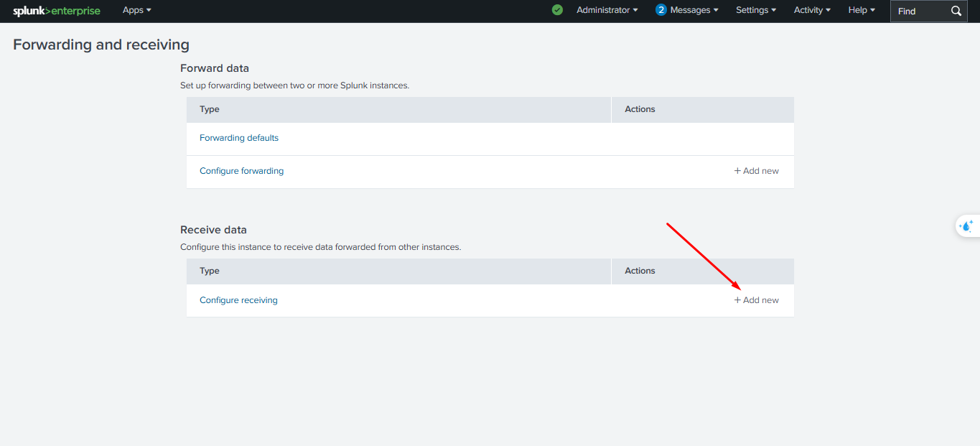Open the Configure receiving link
Image resolution: width=980 pixels, height=446 pixels.
click(x=238, y=300)
